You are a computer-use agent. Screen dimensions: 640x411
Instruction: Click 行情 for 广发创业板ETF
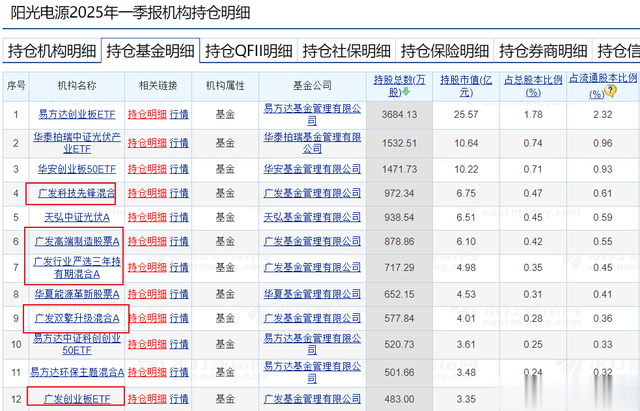pos(179,399)
